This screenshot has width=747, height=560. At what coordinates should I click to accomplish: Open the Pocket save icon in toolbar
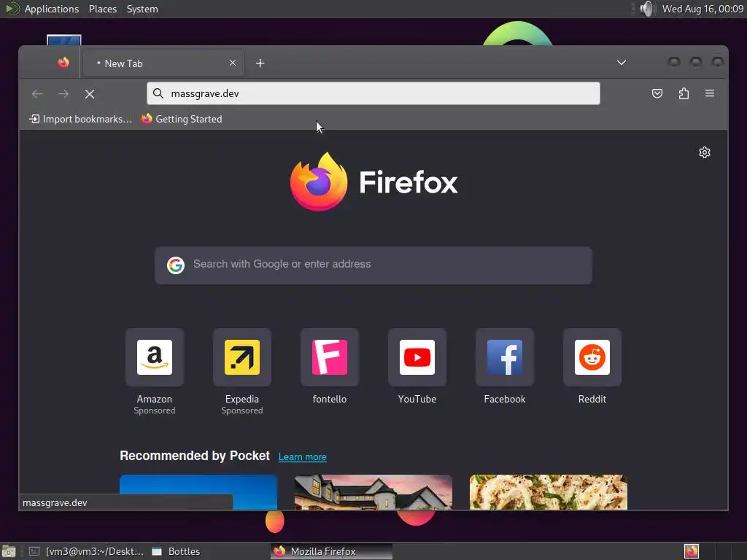657,93
